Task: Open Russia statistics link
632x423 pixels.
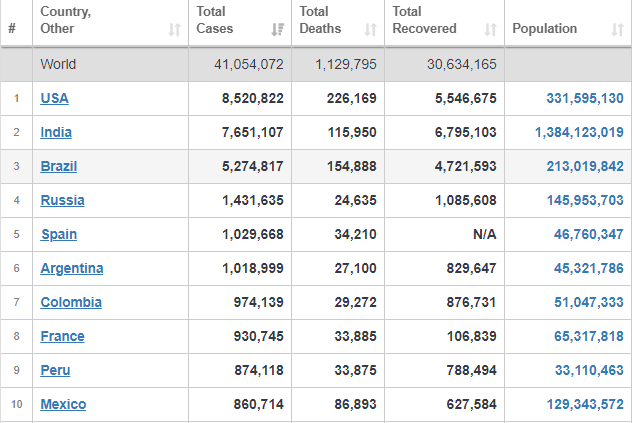Action: [x=62, y=200]
